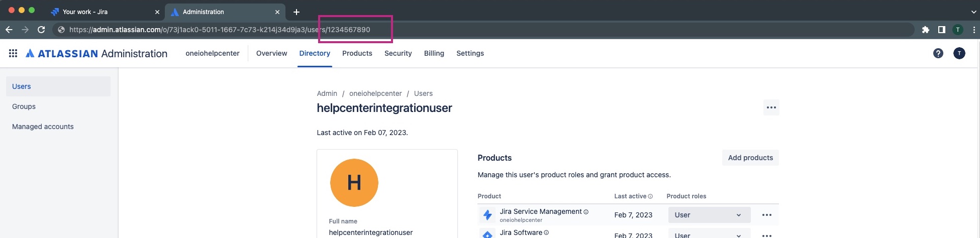980x238 pixels.
Task: Close the 'Your work - Jira' tab
Action: tap(157, 12)
